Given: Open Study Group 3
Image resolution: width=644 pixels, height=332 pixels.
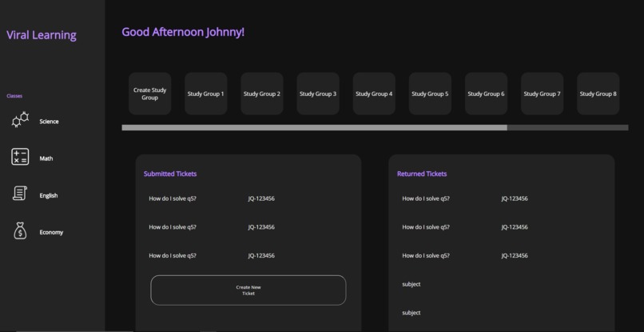Looking at the screenshot, I should 318,94.
